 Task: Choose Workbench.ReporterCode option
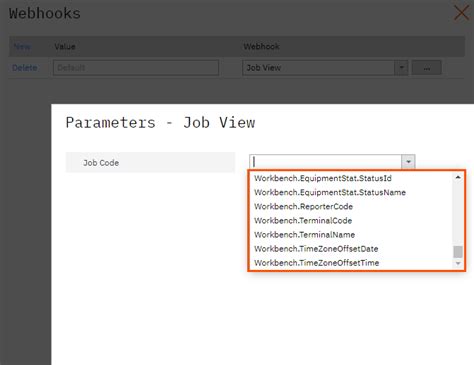click(303, 206)
